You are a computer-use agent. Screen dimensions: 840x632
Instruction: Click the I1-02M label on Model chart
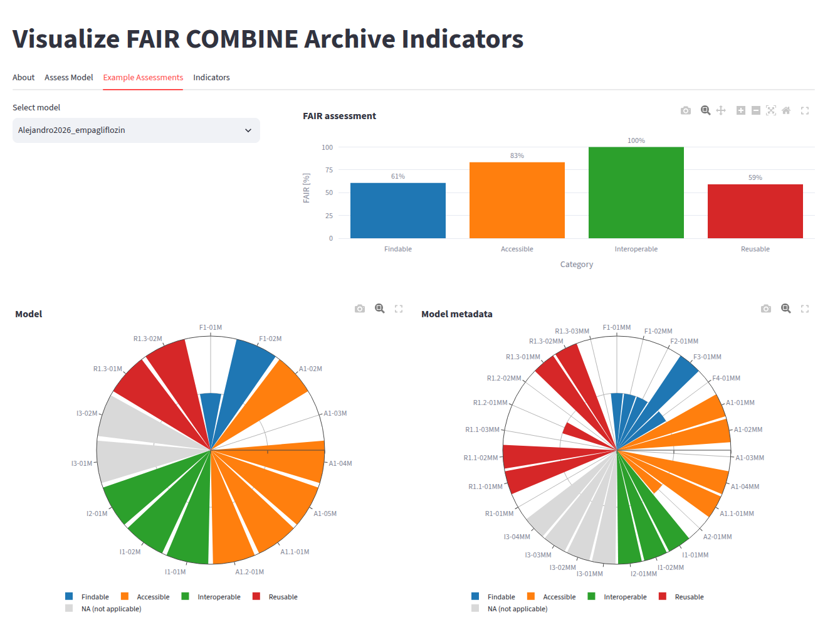(x=130, y=552)
